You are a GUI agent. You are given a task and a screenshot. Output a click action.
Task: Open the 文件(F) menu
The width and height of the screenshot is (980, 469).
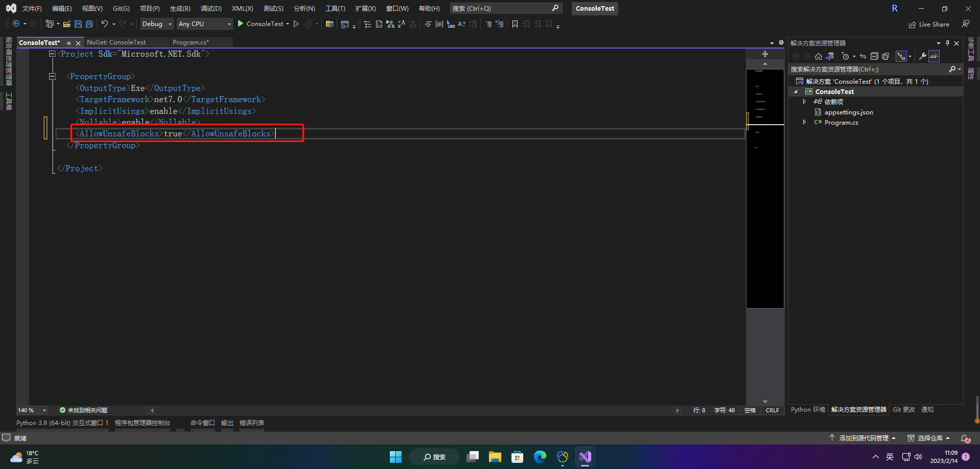tap(32, 9)
